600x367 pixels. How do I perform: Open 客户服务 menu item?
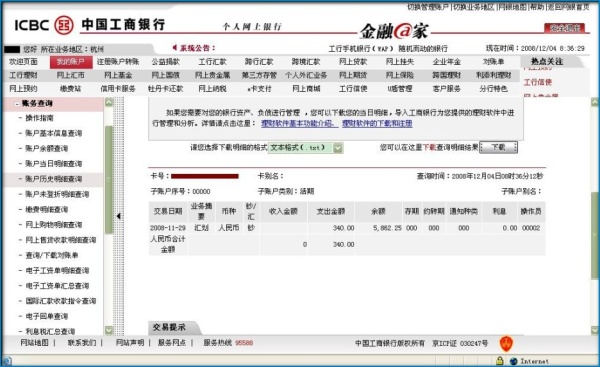[447, 89]
